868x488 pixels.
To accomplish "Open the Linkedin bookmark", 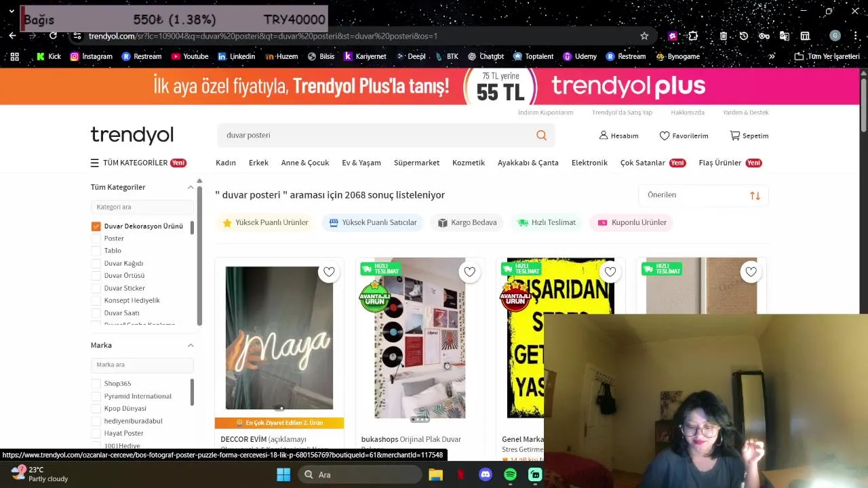I will (237, 56).
